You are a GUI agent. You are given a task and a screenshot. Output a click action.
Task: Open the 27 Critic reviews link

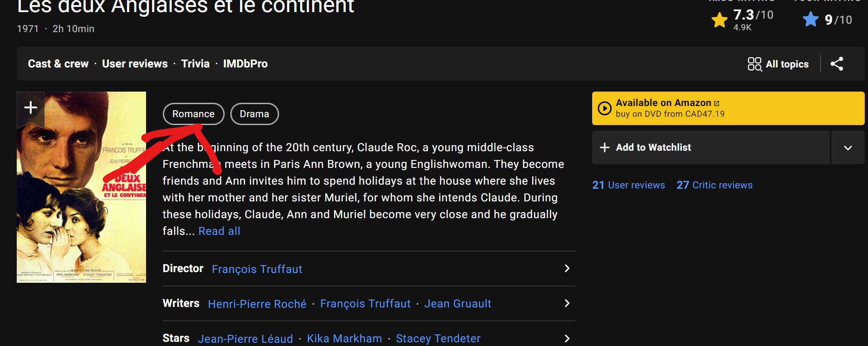[x=714, y=185]
